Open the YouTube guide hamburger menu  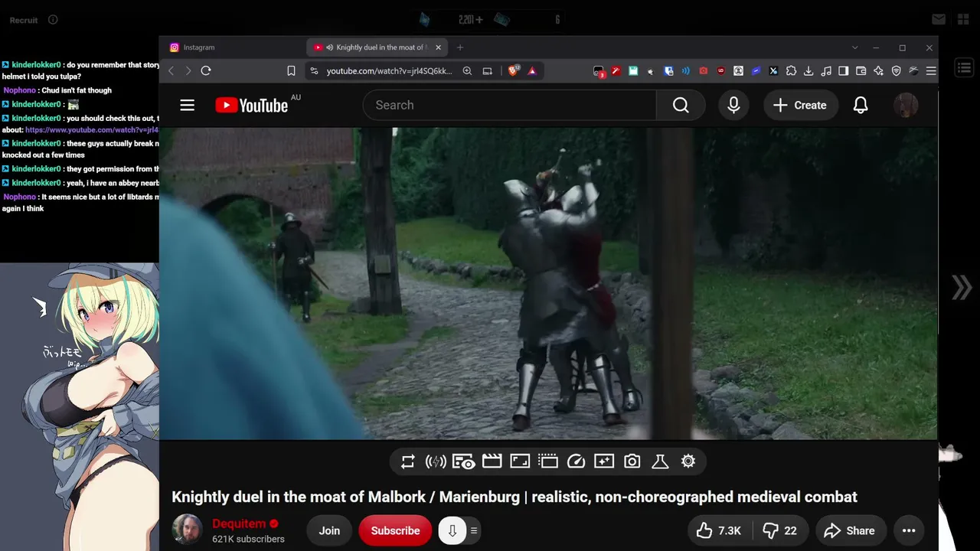coord(188,105)
